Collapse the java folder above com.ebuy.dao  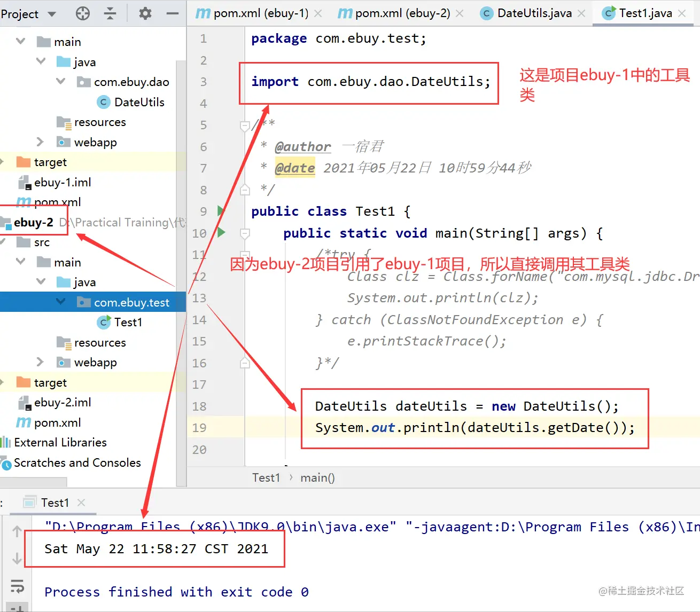tap(41, 61)
